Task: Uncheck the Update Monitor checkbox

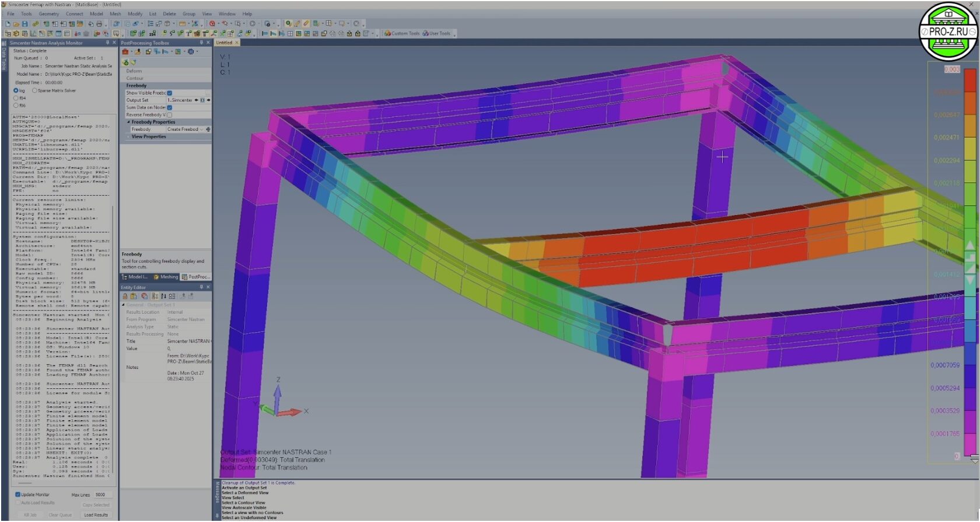Action: [x=17, y=495]
